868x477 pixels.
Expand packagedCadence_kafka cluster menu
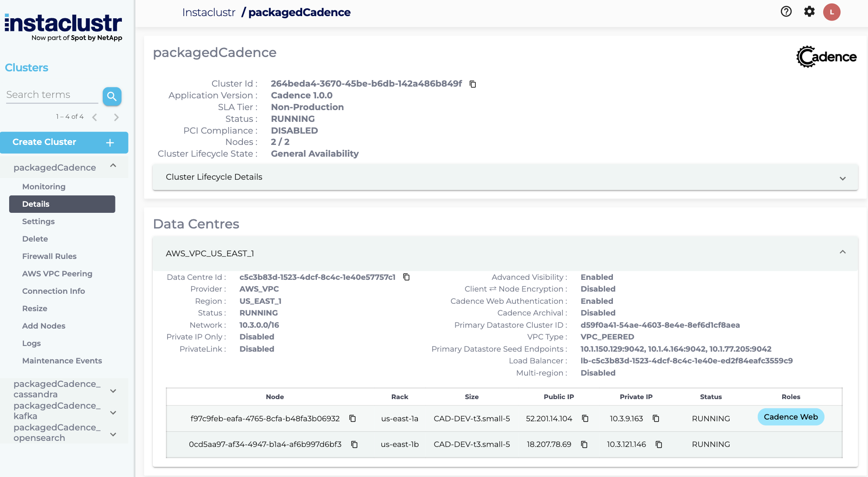point(113,412)
